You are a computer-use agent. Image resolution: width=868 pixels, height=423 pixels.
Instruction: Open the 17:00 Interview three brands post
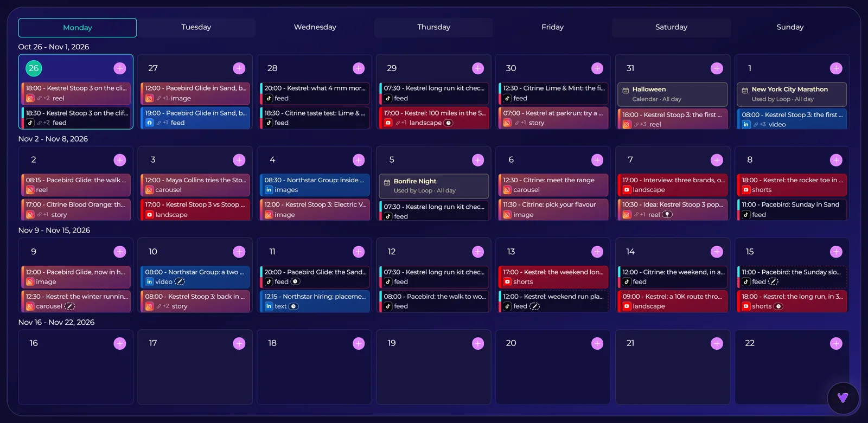[x=673, y=185]
